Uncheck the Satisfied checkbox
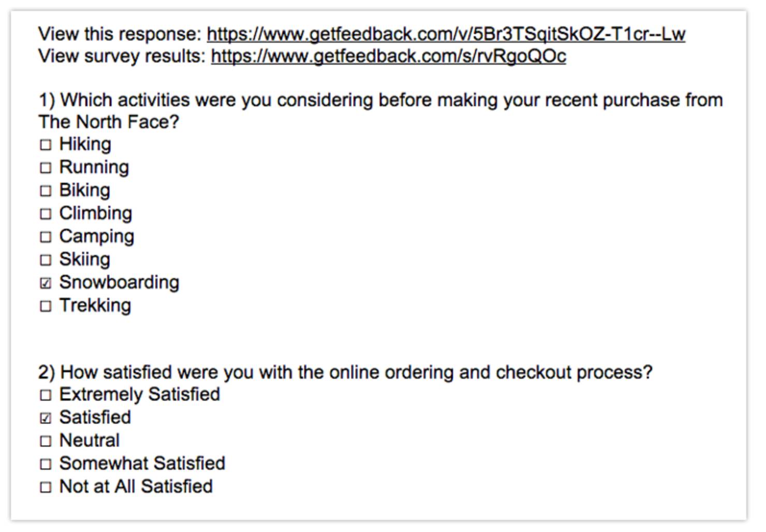Screen dimensions: 766x532 46,418
